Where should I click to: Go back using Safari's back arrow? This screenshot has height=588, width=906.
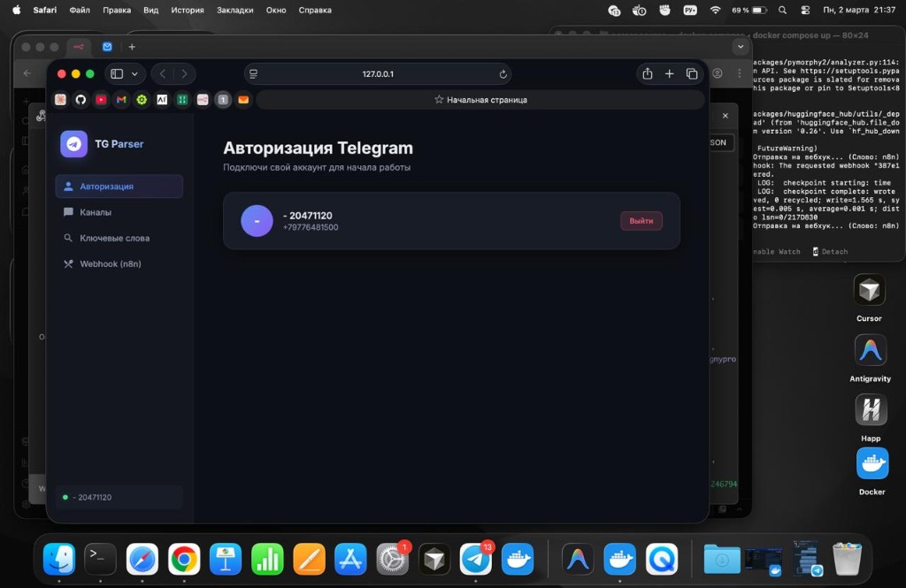[x=163, y=74]
